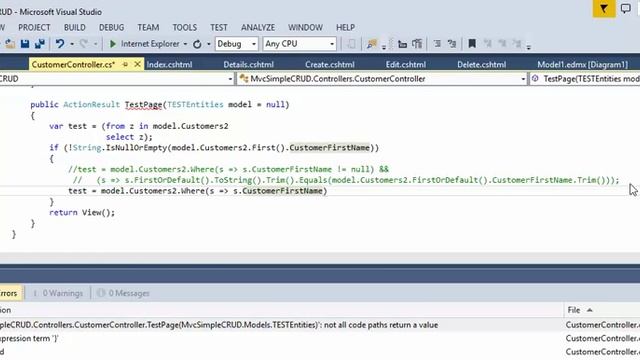Open TestPage member navigation dropdown
This screenshot has height=360, width=640.
click(584, 79)
